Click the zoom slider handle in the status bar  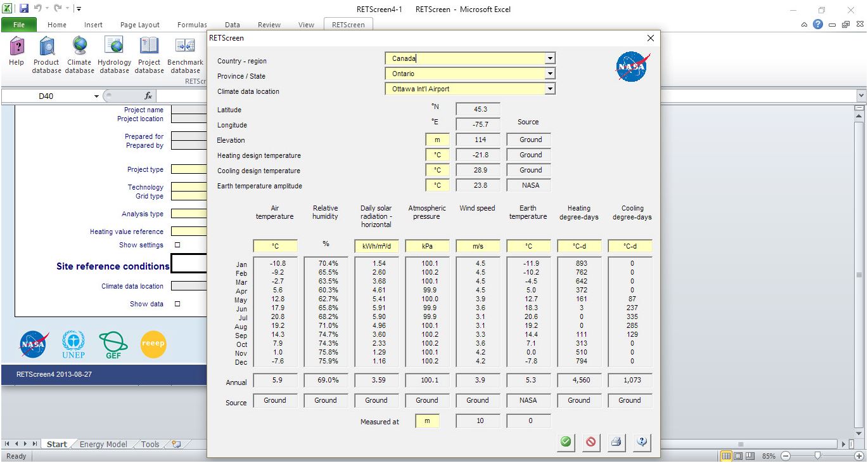pos(819,456)
